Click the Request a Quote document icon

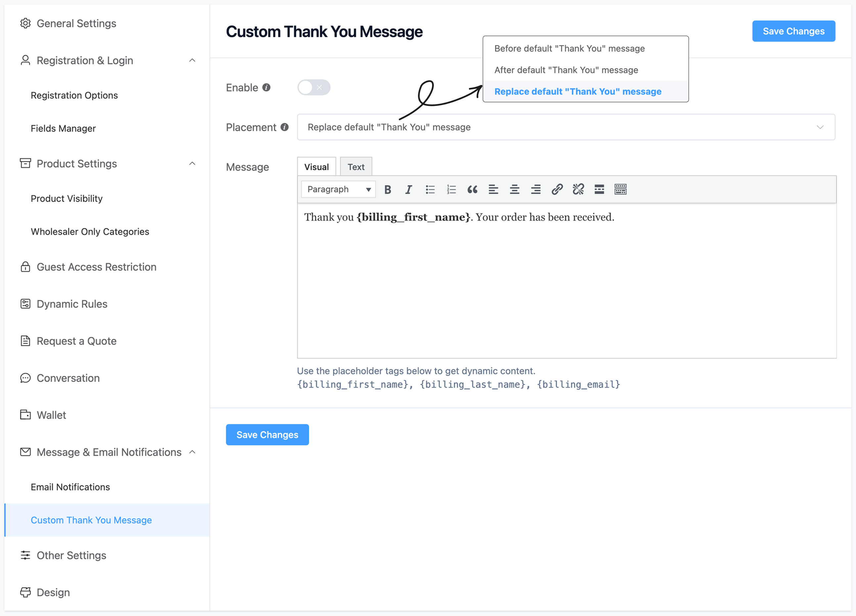click(25, 341)
